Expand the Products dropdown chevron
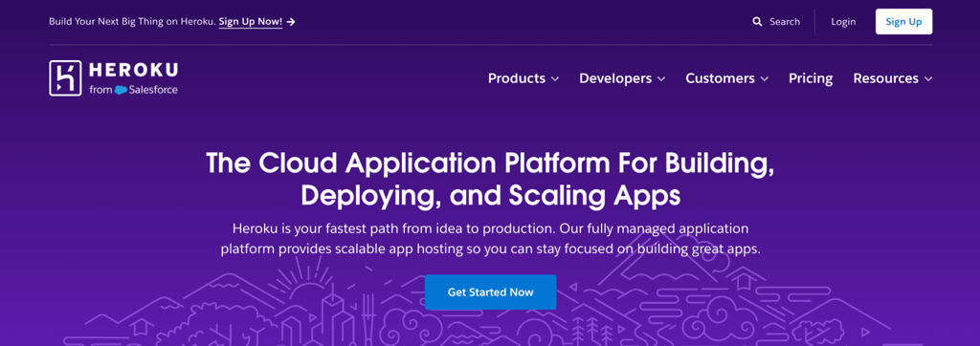Viewport: 980px width, 346px height. 555,79
